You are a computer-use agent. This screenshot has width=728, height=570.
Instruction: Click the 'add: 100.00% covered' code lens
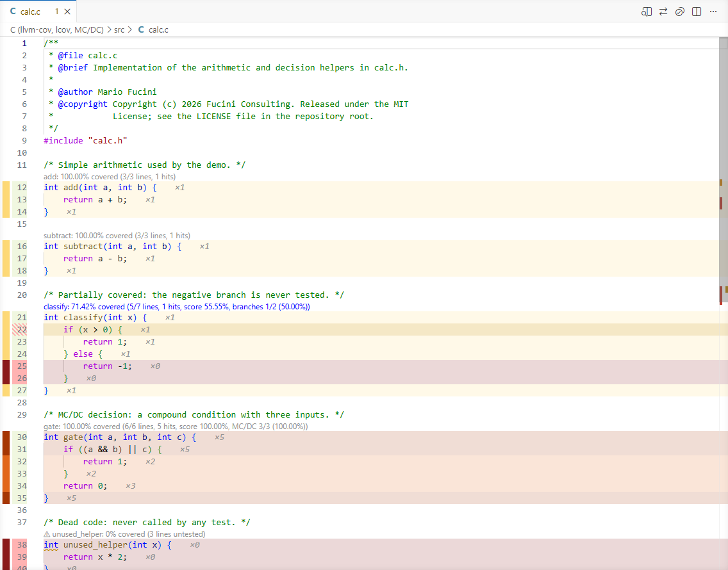[110, 176]
